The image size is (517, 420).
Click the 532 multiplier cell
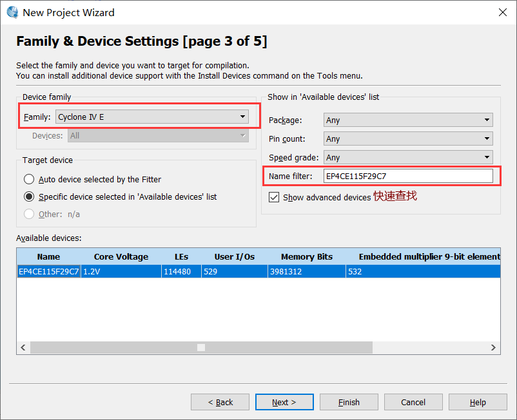424,271
